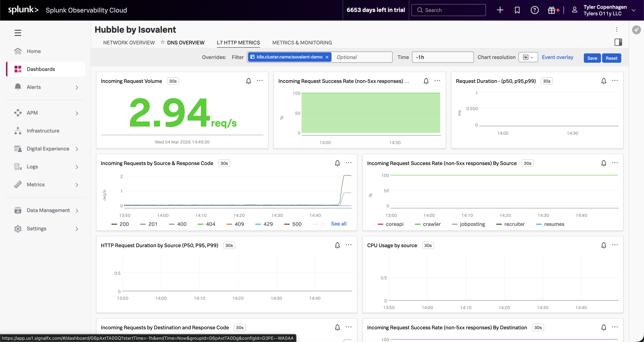This screenshot has width=644, height=342.
Task: Click alert bell on Incoming Request Volume chart
Action: 248,81
